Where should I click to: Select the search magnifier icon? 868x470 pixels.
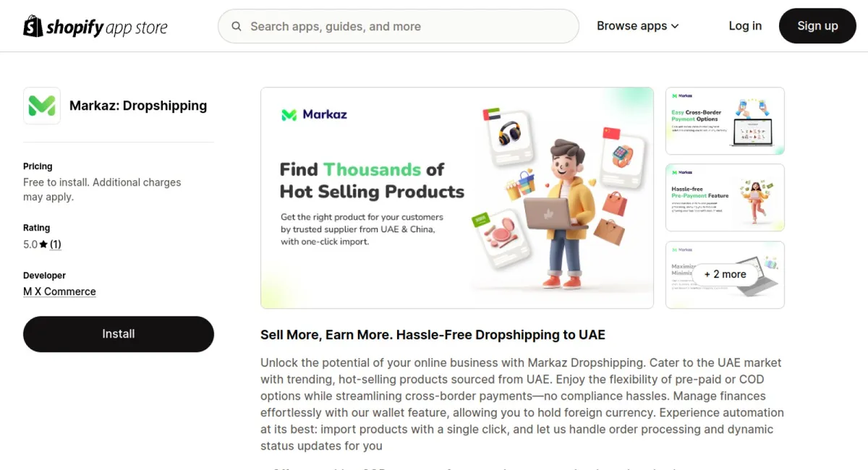click(x=236, y=26)
